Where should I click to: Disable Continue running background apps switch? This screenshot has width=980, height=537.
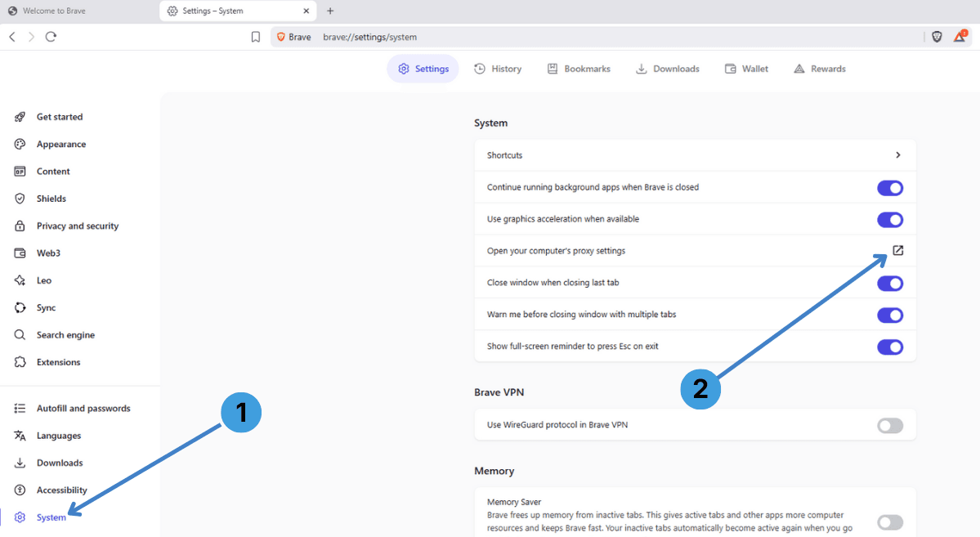coord(890,187)
